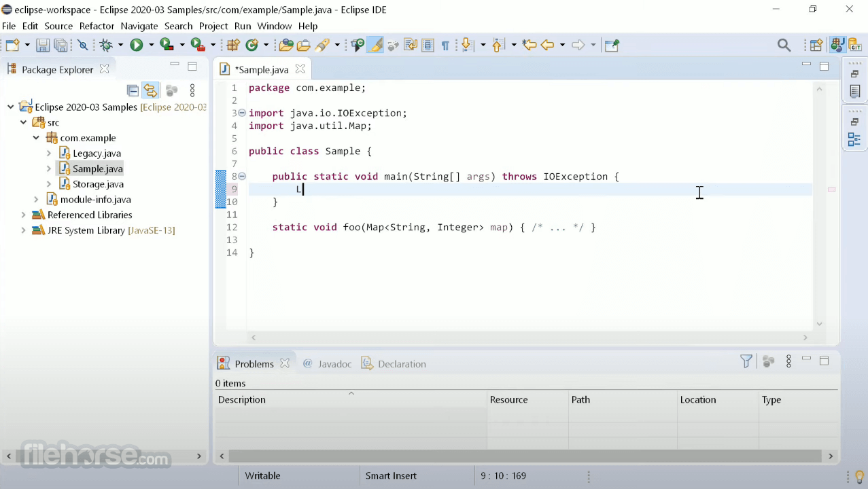This screenshot has width=868, height=489.
Task: Open the Problems view menu dots
Action: [788, 361]
